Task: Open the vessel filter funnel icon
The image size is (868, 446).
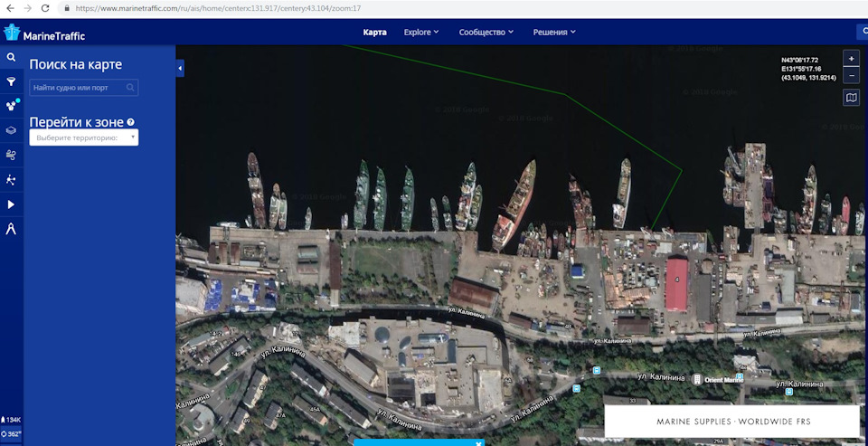Action: [11, 82]
